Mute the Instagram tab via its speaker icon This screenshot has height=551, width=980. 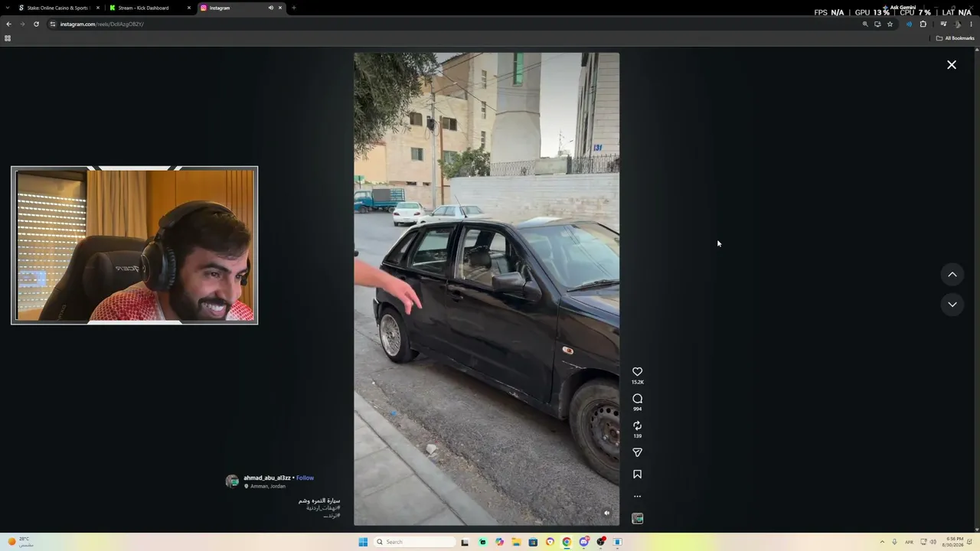[270, 8]
